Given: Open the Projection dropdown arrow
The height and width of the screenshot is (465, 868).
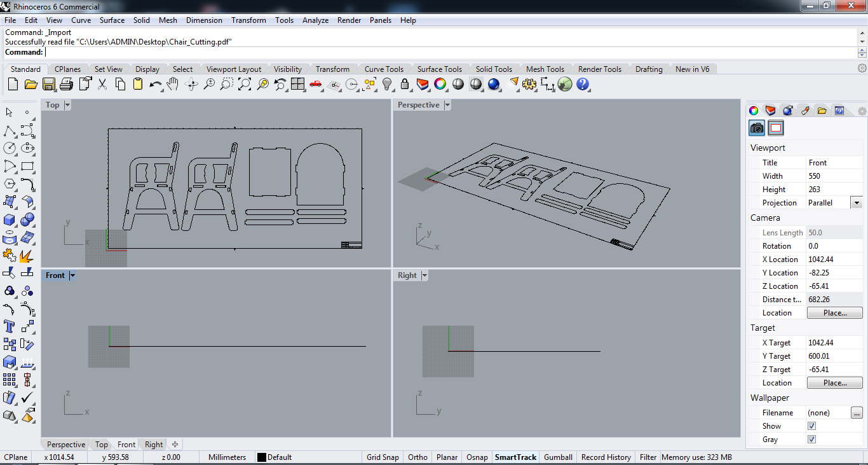Looking at the screenshot, I should [x=856, y=203].
